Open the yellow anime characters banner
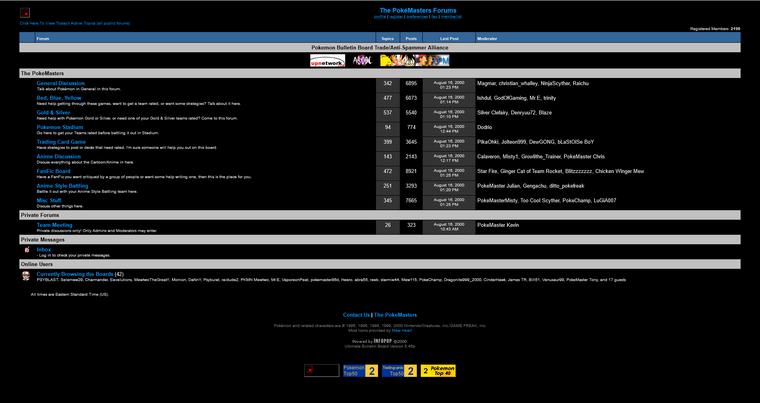760x403 pixels. tap(414, 60)
